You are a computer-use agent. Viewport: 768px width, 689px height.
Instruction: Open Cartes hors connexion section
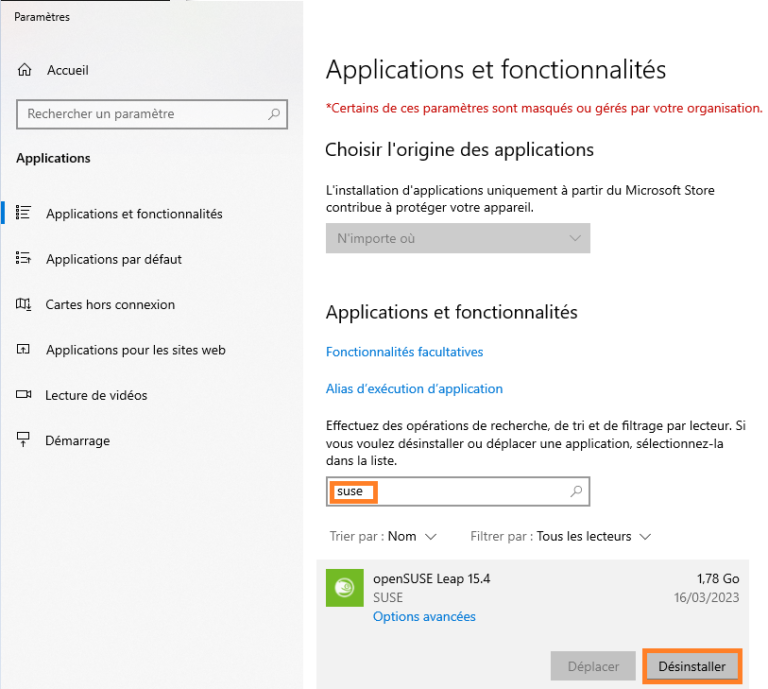[110, 304]
